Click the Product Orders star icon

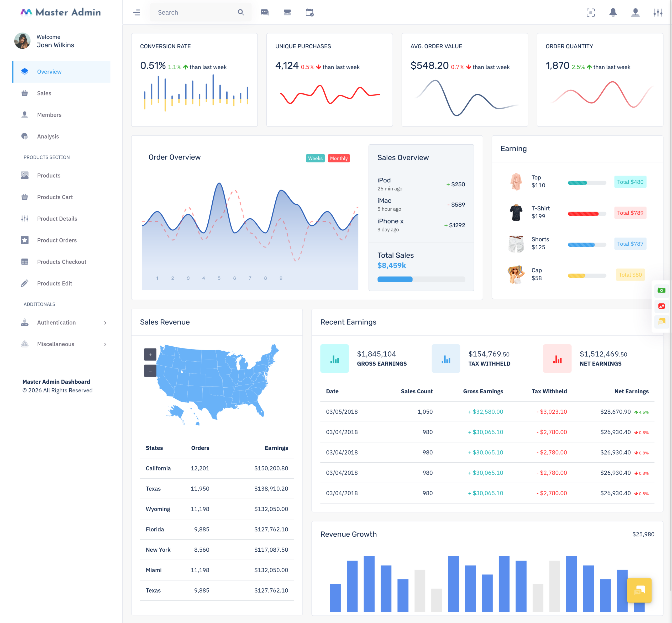tap(25, 240)
